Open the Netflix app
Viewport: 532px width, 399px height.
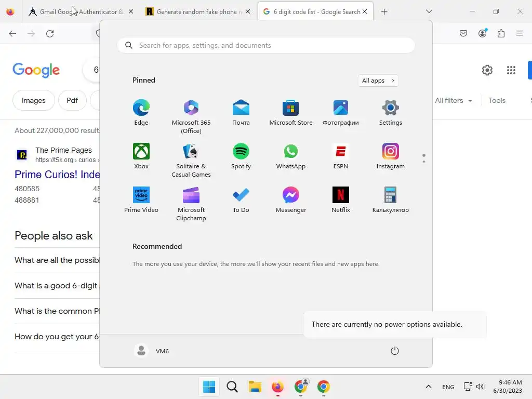pos(341,200)
